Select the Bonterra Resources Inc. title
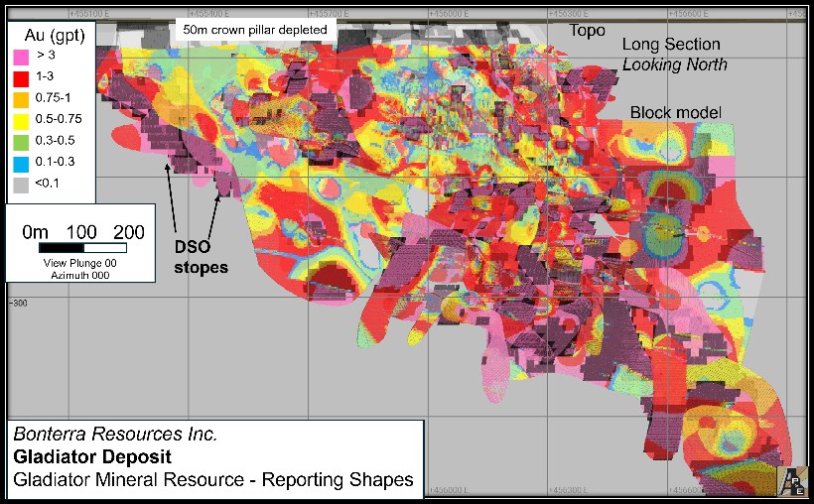814x504 pixels. pos(115,435)
